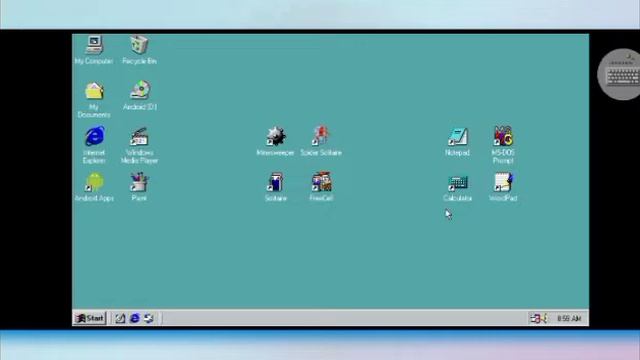640x360 pixels.
Task: Select the Android Apps shortcut
Action: pyautogui.click(x=94, y=182)
